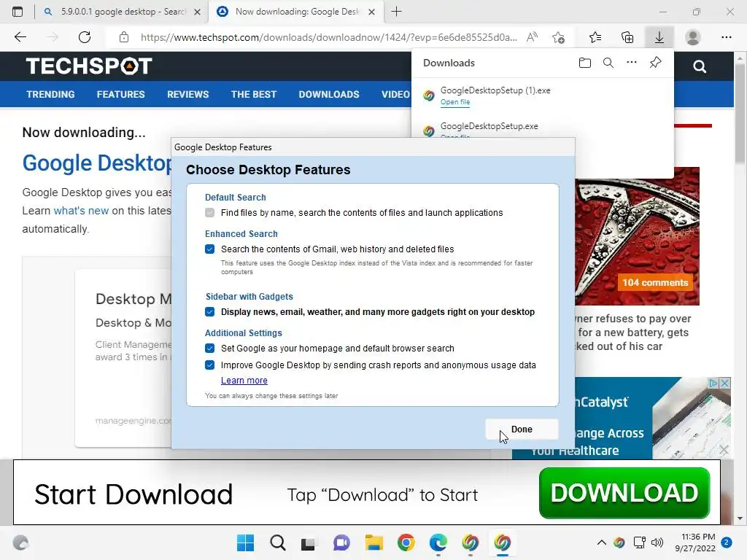Open the DOWNLOADS nav item

(329, 94)
